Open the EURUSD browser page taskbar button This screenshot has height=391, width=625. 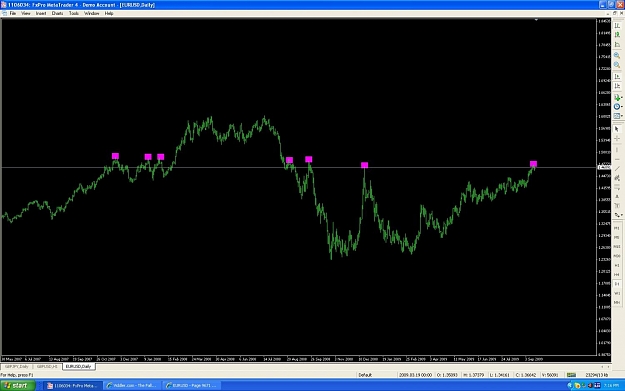point(191,385)
